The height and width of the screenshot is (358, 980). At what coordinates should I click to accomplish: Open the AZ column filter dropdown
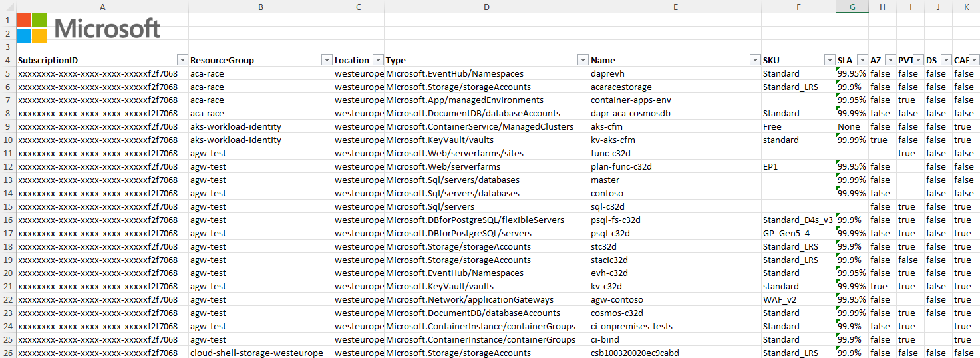(890, 60)
